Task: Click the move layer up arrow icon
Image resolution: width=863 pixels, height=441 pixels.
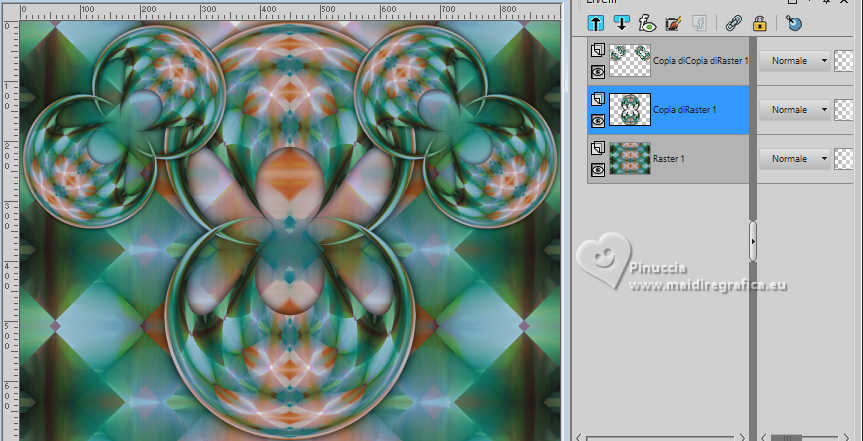Action: 597,23
